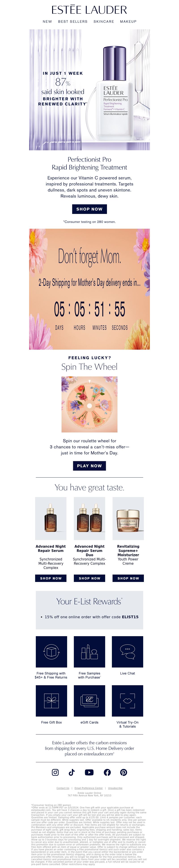Open the NEW navigation item

pyautogui.click(x=47, y=22)
